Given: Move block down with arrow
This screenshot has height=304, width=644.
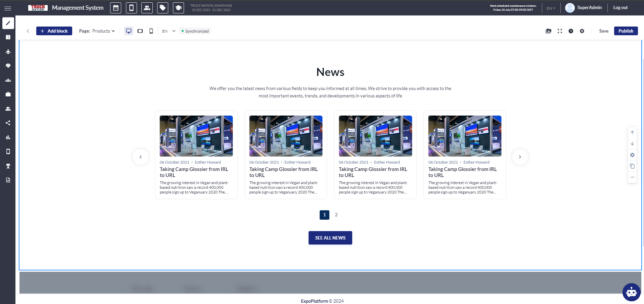Looking at the screenshot, I should [632, 143].
